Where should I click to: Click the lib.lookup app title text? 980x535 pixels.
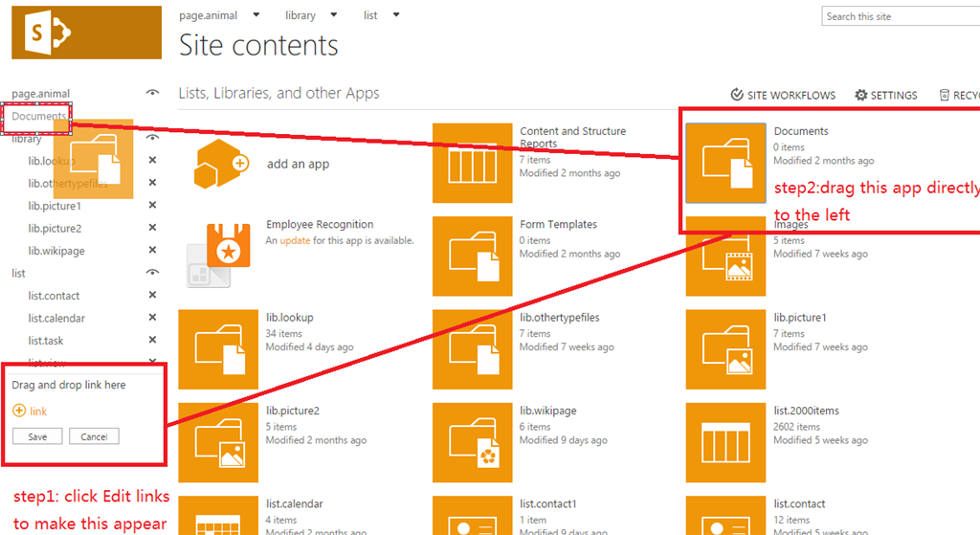[x=289, y=318]
